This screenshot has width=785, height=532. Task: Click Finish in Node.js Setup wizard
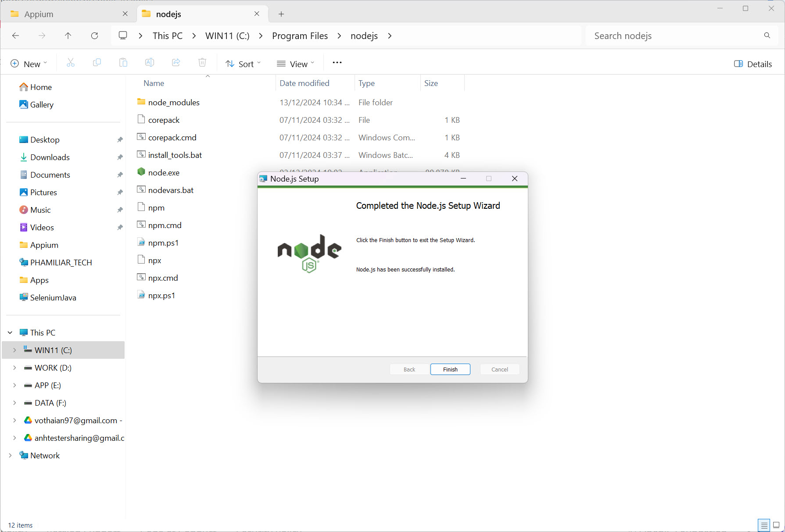tap(450, 369)
